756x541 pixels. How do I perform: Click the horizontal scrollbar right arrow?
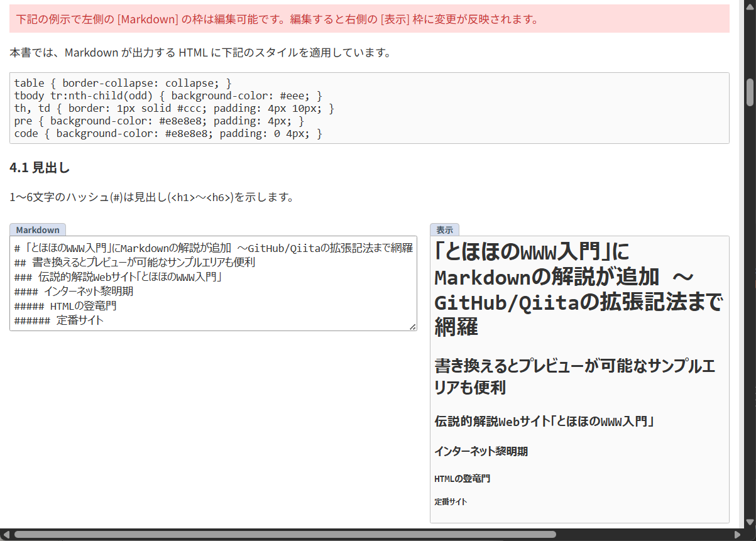pyautogui.click(x=737, y=535)
